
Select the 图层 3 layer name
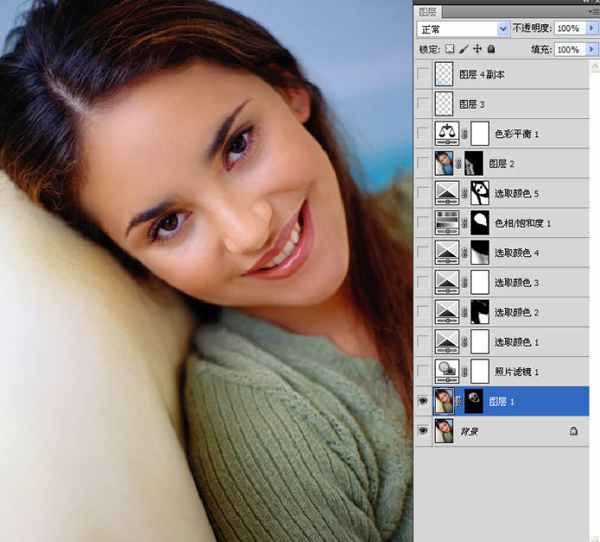472,104
